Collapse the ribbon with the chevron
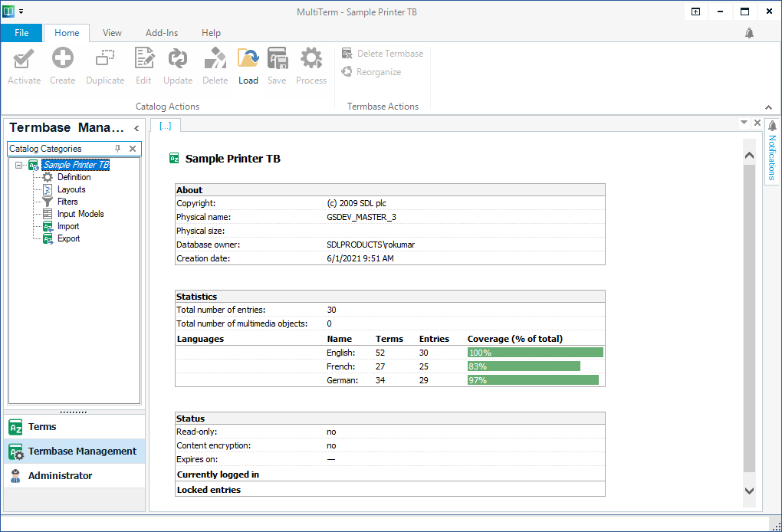 (x=768, y=107)
